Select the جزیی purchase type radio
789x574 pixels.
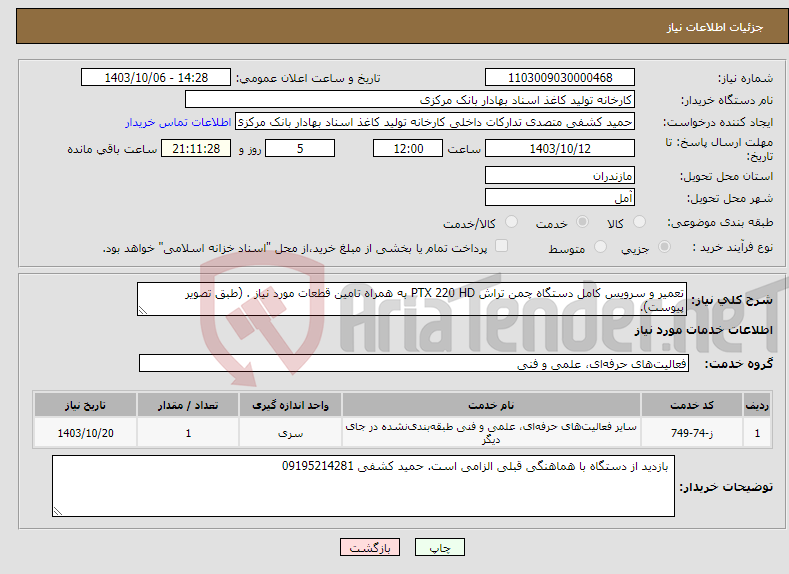pos(664,247)
